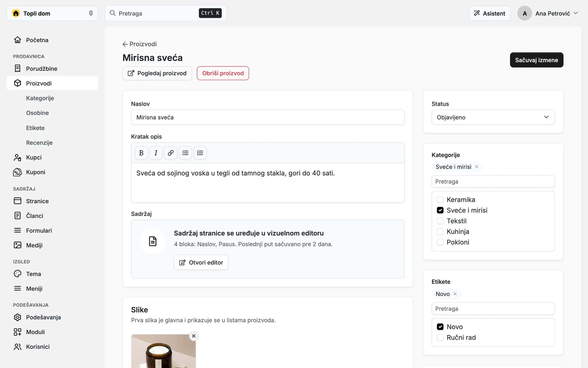Expand the Ana Petrović account menu
Image resolution: width=588 pixels, height=368 pixels.
(x=548, y=13)
